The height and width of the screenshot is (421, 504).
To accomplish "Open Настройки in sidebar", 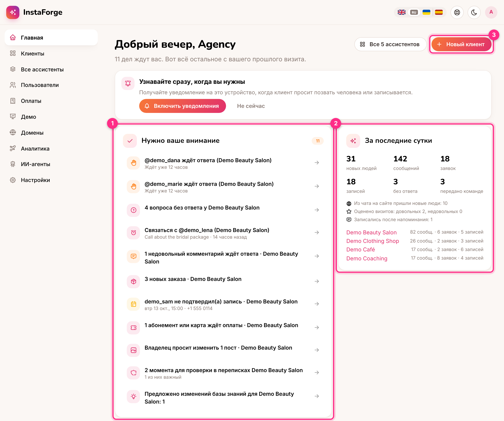I will click(51, 180).
